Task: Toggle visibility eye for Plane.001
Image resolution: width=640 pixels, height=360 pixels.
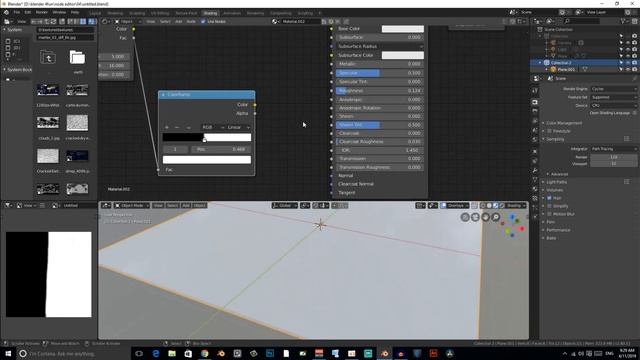Action: tap(628, 69)
